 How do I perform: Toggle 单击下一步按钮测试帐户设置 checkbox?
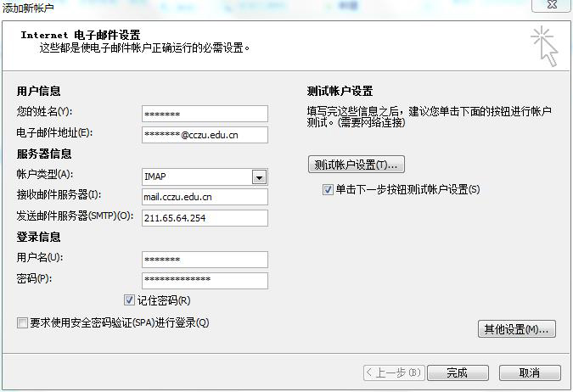pos(328,189)
